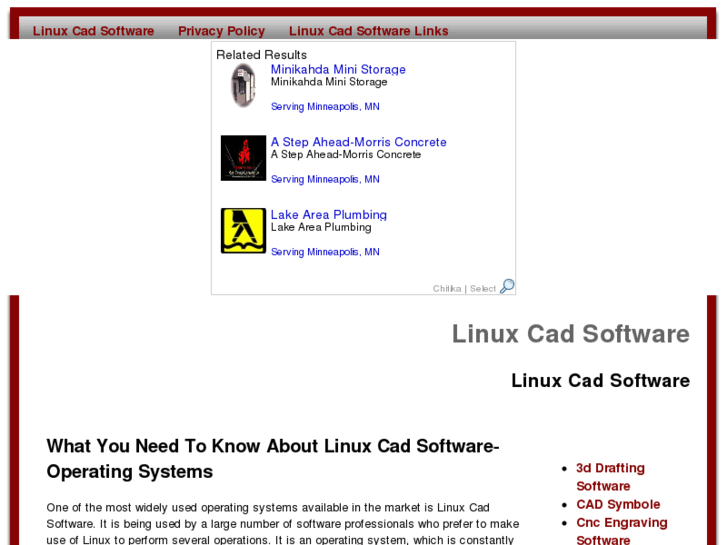This screenshot has height=545, width=727.
Task: Open the Linux Cad Software Links nav item
Action: click(x=369, y=31)
